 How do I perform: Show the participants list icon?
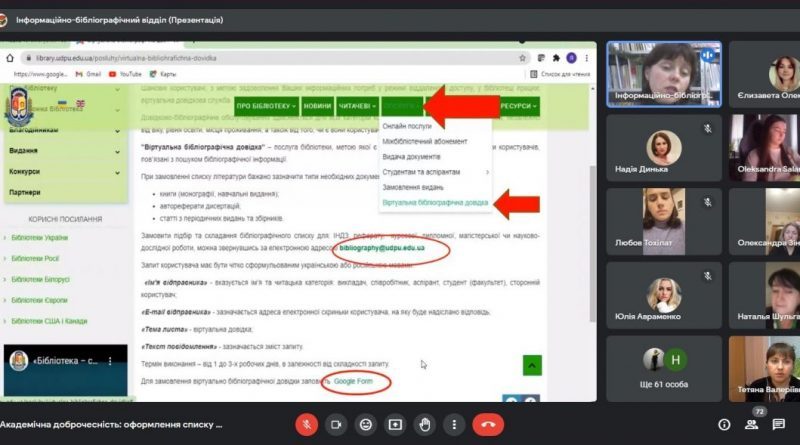pos(752,425)
